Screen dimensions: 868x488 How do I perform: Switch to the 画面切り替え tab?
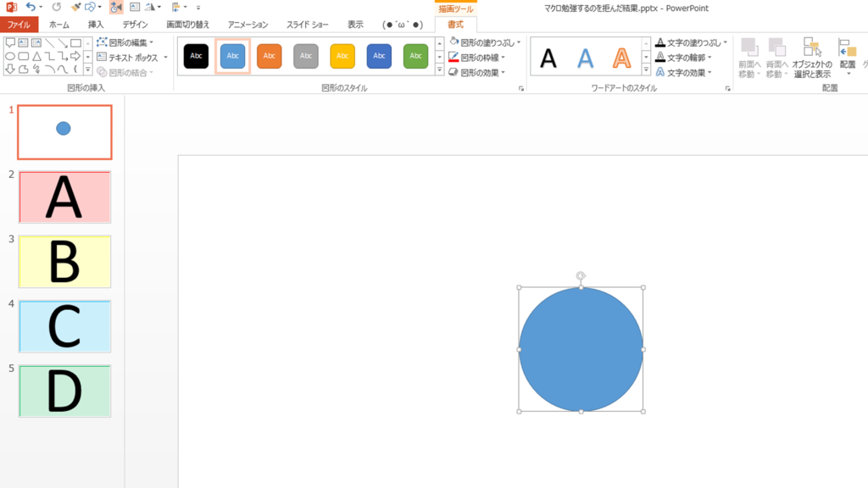[x=188, y=25]
